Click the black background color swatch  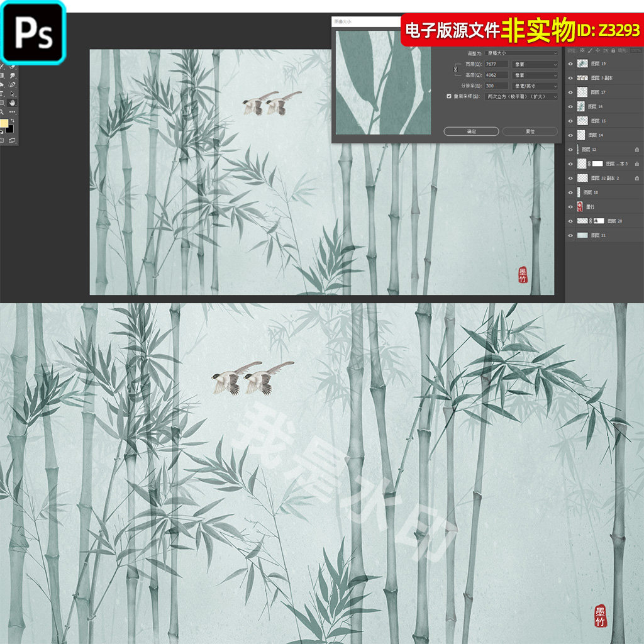pos(10,129)
